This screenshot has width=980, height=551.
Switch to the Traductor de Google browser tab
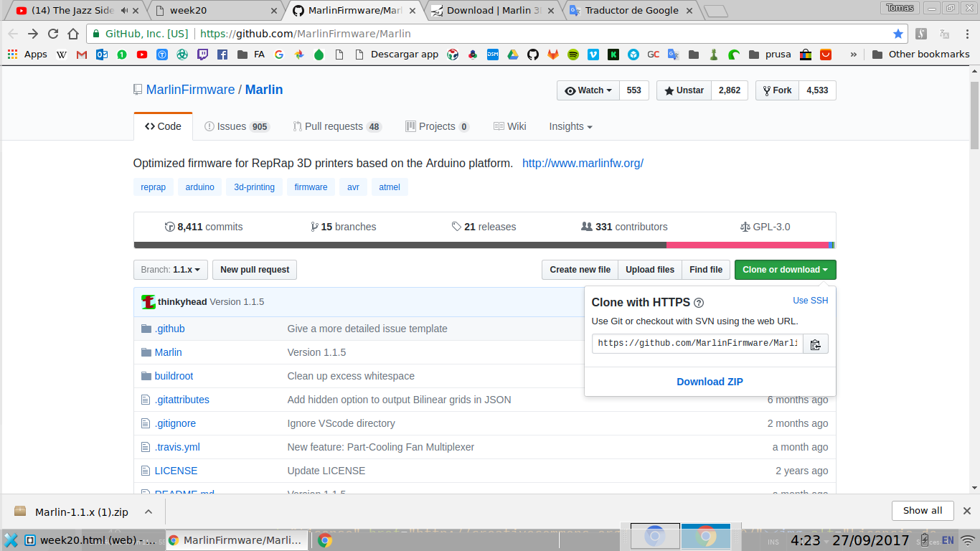[631, 10]
